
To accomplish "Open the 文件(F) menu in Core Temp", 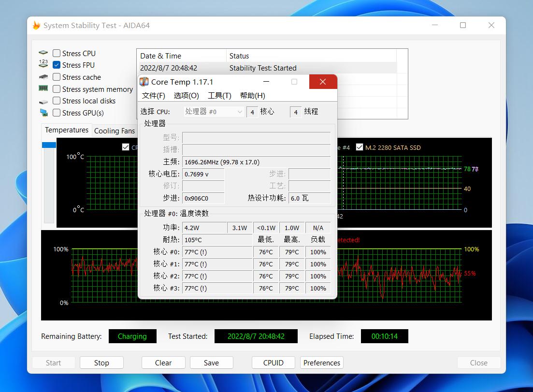I will point(154,96).
